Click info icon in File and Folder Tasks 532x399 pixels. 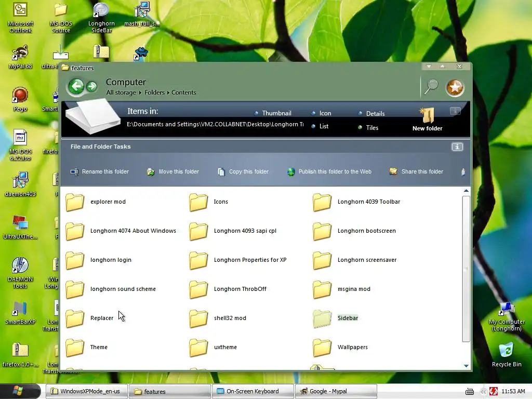[457, 147]
